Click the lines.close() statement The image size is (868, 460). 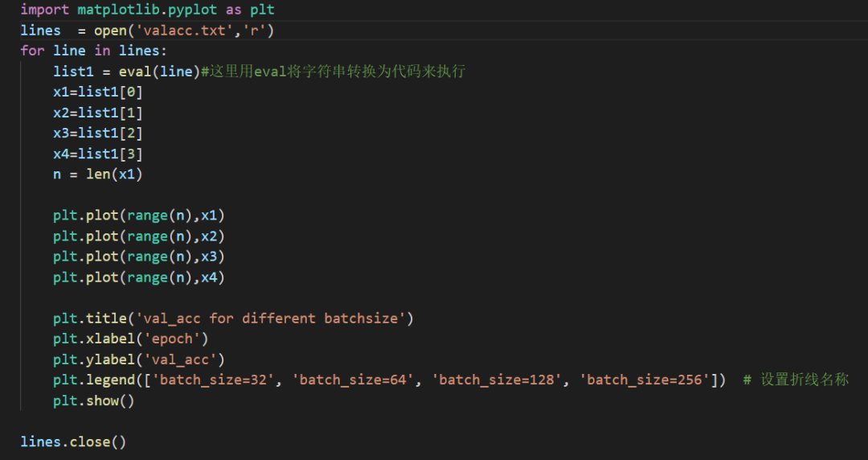(73, 442)
